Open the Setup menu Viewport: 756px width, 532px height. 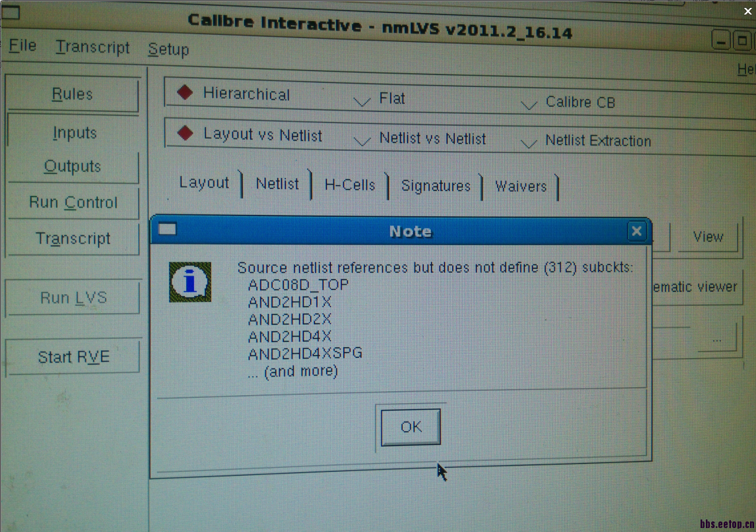click(168, 49)
